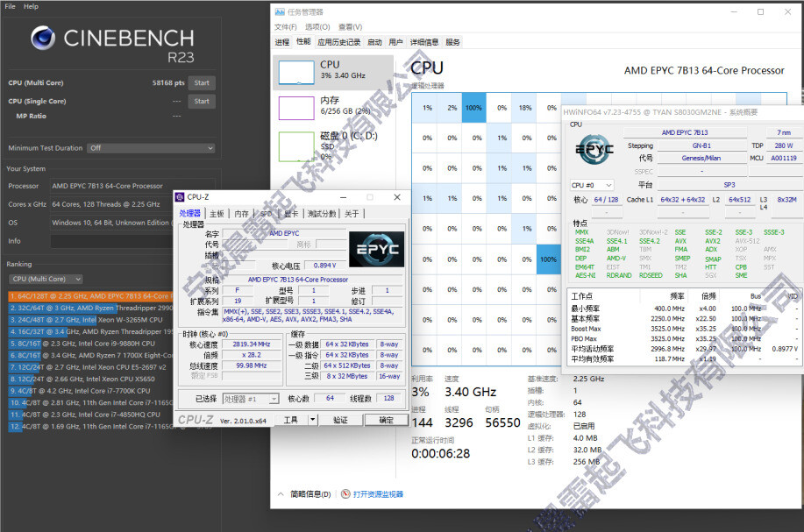The image size is (804, 532).
Task: Select Memory performance thumbnail in Task Manager
Action: 296,108
